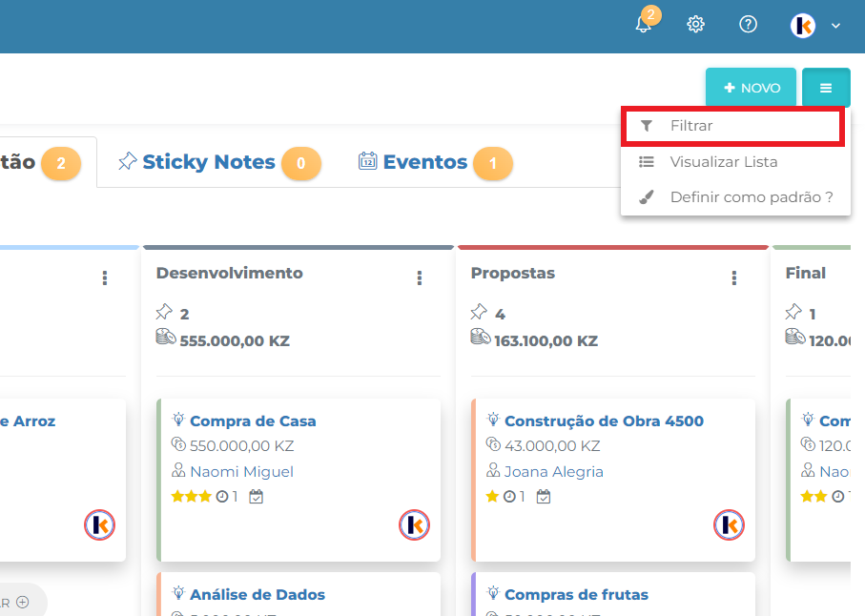Click the three-star rating on Compra de Casa

pyautogui.click(x=192, y=497)
